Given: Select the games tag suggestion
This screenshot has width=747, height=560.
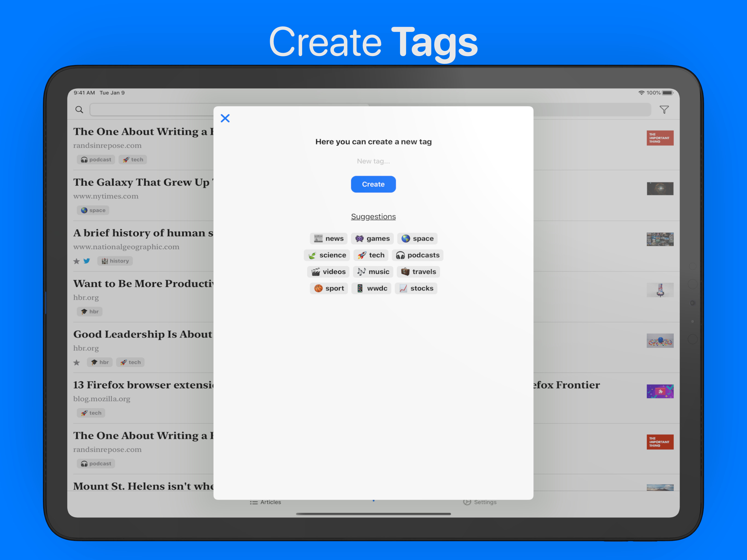Looking at the screenshot, I should pos(372,238).
